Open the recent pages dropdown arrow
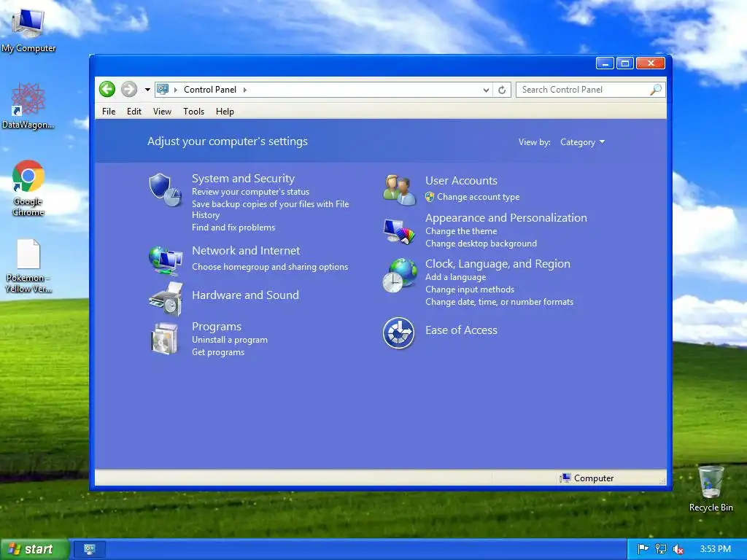Viewport: 747px width, 560px height. coord(147,90)
